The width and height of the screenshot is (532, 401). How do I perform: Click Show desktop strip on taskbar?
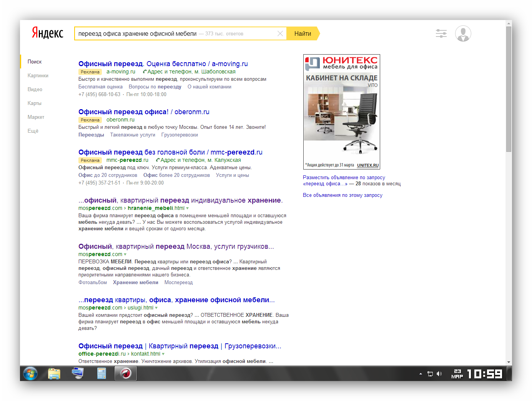[x=509, y=373]
